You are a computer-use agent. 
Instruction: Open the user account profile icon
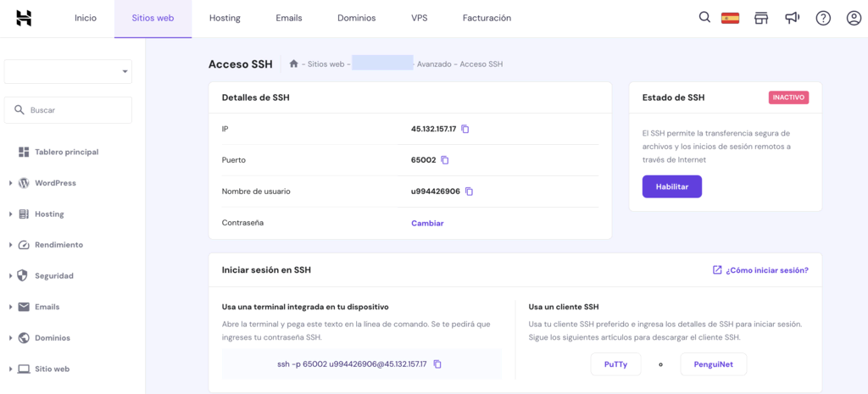coord(854,18)
